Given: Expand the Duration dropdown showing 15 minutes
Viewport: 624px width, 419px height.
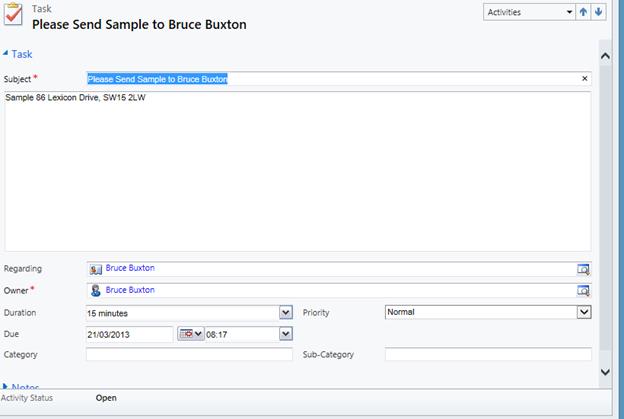Looking at the screenshot, I should point(286,313).
